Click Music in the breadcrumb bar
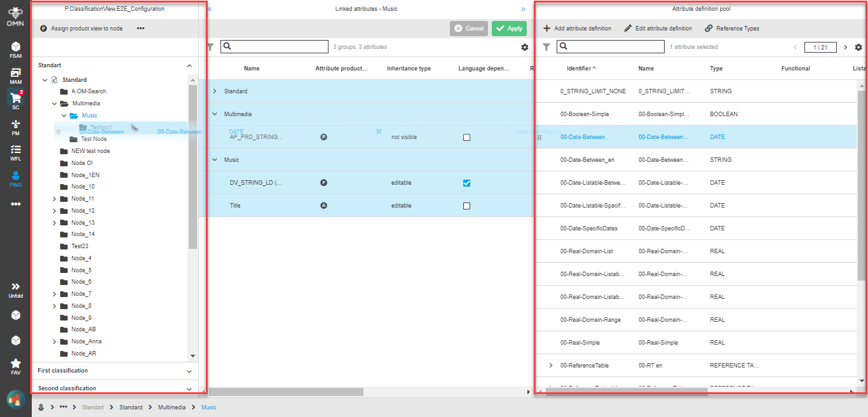Screen dimensions: 868x417 pyautogui.click(x=208, y=407)
